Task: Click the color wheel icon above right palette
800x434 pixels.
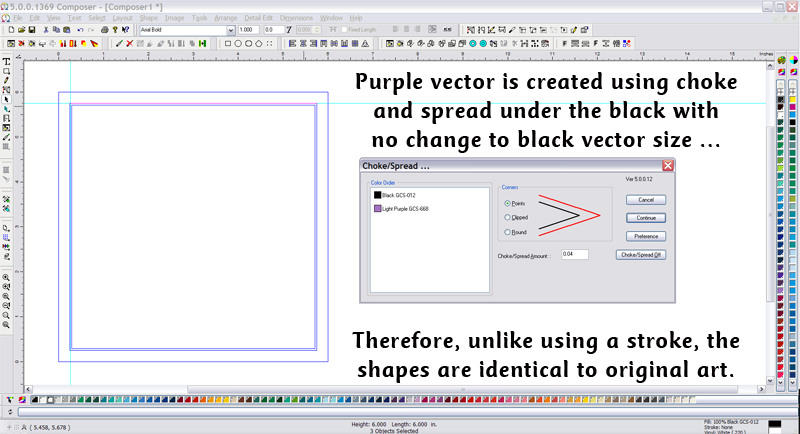Action: tap(793, 61)
